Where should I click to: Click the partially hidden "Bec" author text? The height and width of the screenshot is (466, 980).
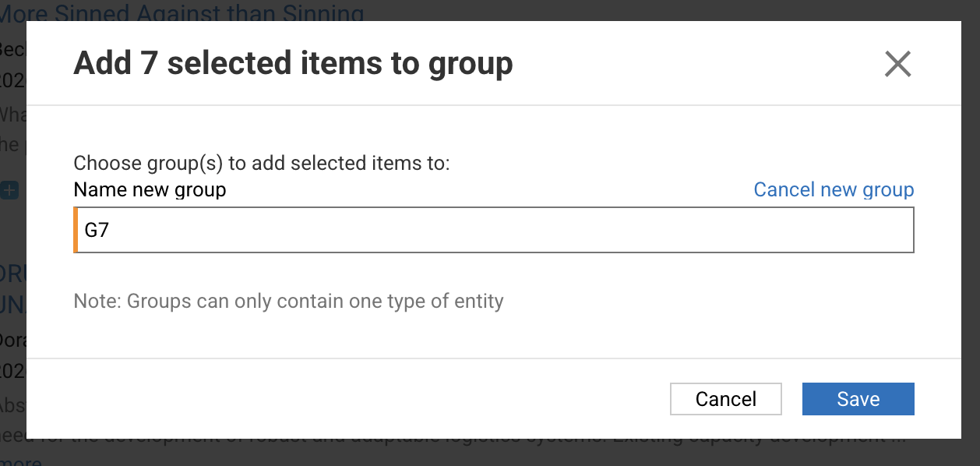coord(13,48)
